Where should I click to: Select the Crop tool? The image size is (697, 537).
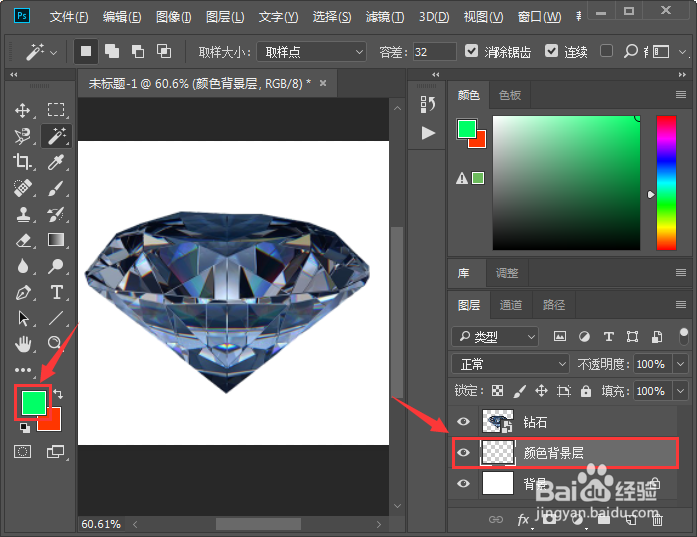click(x=23, y=162)
